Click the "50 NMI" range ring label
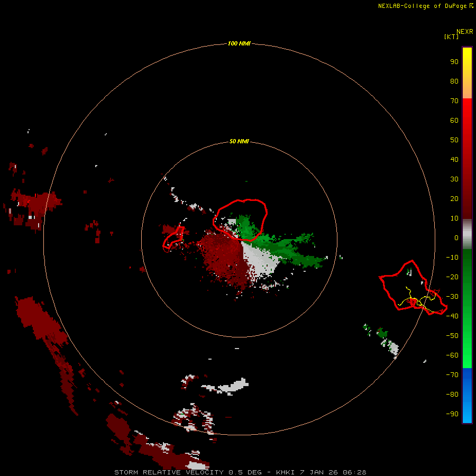 pos(239,141)
